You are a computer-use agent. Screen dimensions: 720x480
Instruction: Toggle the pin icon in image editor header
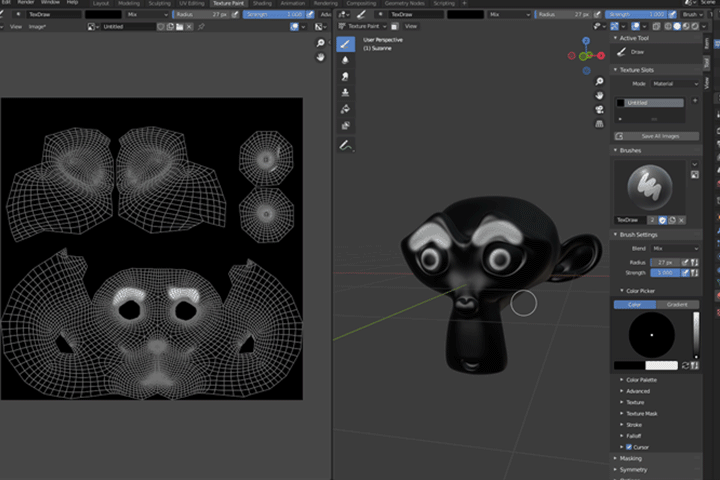(201, 27)
